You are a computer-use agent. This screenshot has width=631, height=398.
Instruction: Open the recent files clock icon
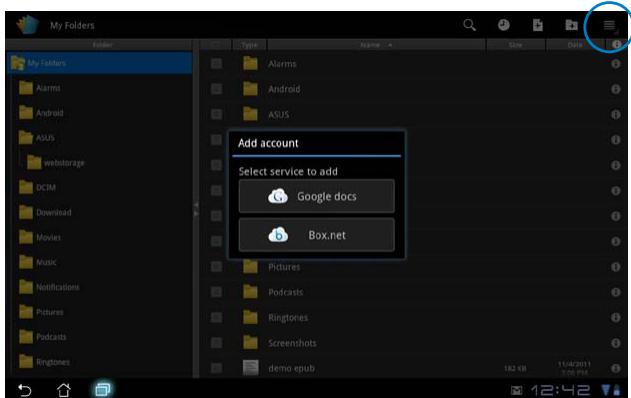[x=503, y=25]
